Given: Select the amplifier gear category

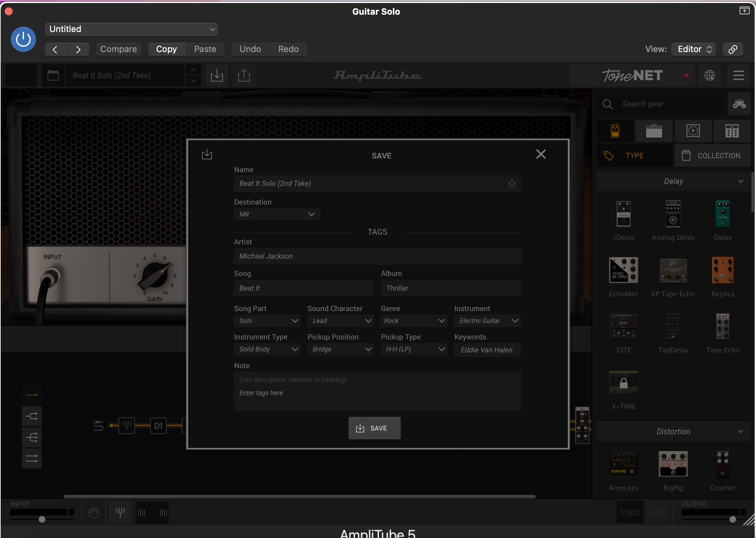Looking at the screenshot, I should (x=654, y=131).
